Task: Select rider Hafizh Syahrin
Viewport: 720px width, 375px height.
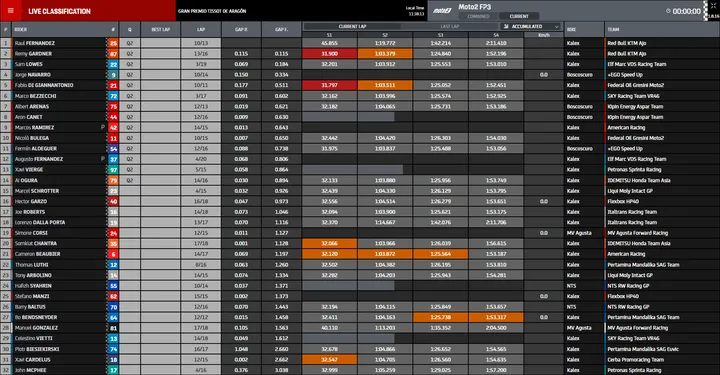Action: tap(33, 286)
